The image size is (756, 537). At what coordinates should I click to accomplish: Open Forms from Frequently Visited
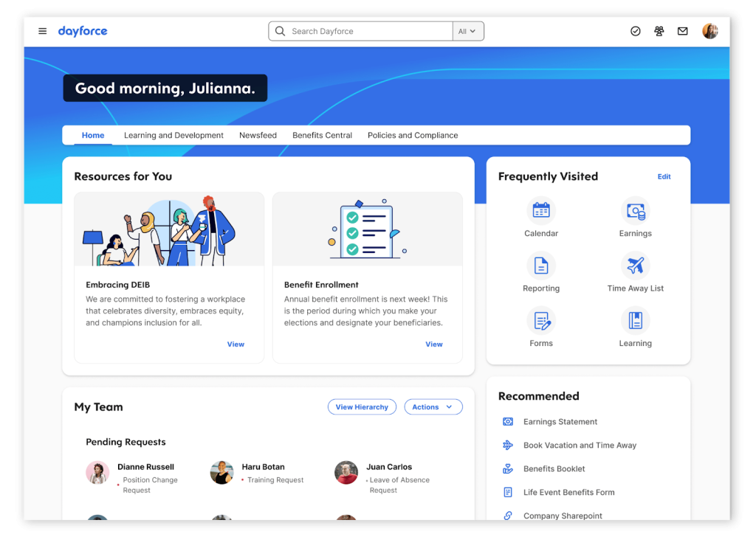tap(541, 322)
